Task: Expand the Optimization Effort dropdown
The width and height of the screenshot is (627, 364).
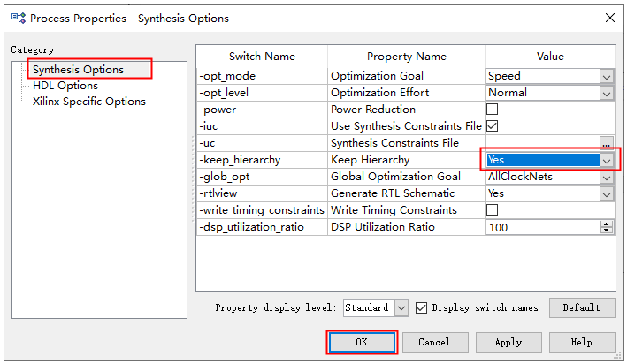Action: tap(606, 93)
